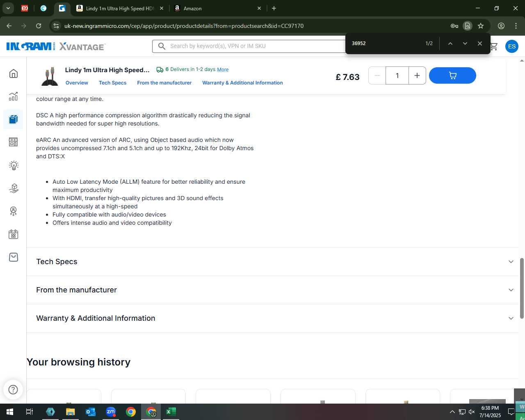Unmute system volume in tray
The width and height of the screenshot is (525, 420).
click(x=472, y=412)
